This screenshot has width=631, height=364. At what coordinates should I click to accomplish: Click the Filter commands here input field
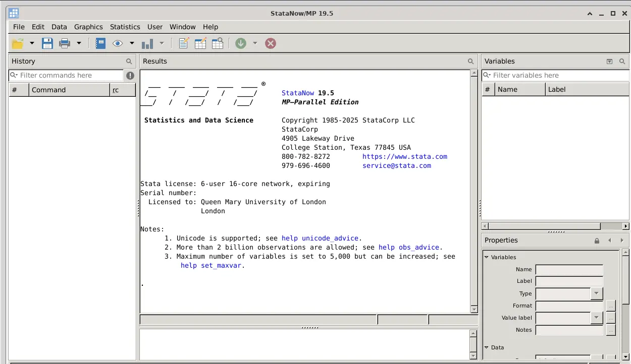click(x=61, y=75)
